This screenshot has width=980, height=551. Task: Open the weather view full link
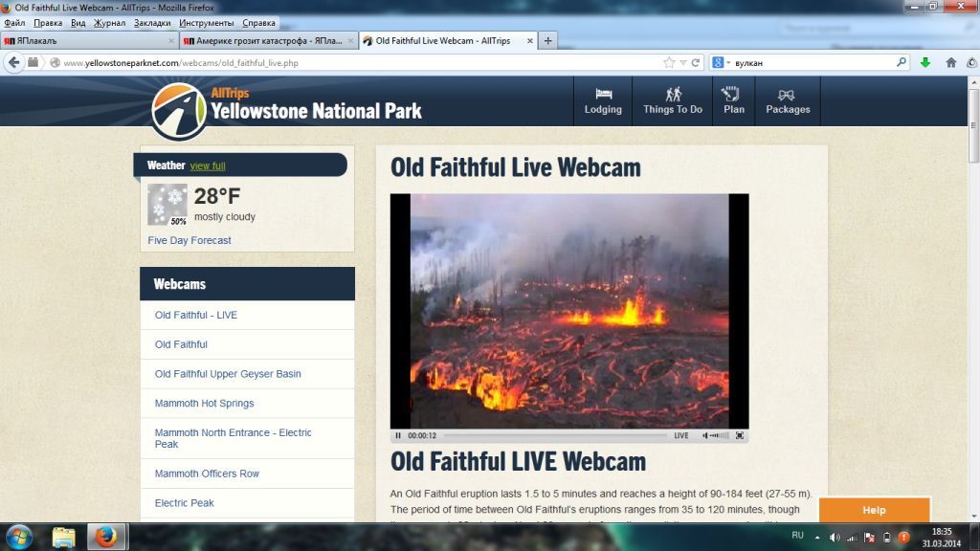coord(208,165)
